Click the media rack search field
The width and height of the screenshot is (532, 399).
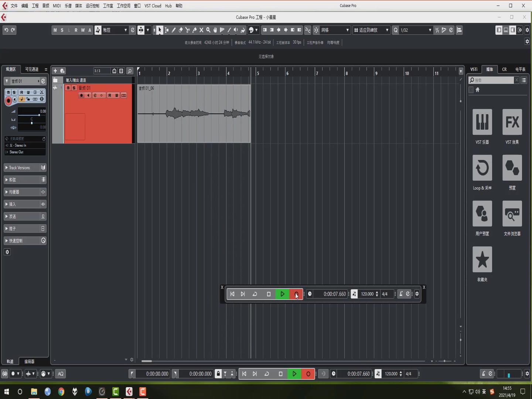click(x=491, y=80)
